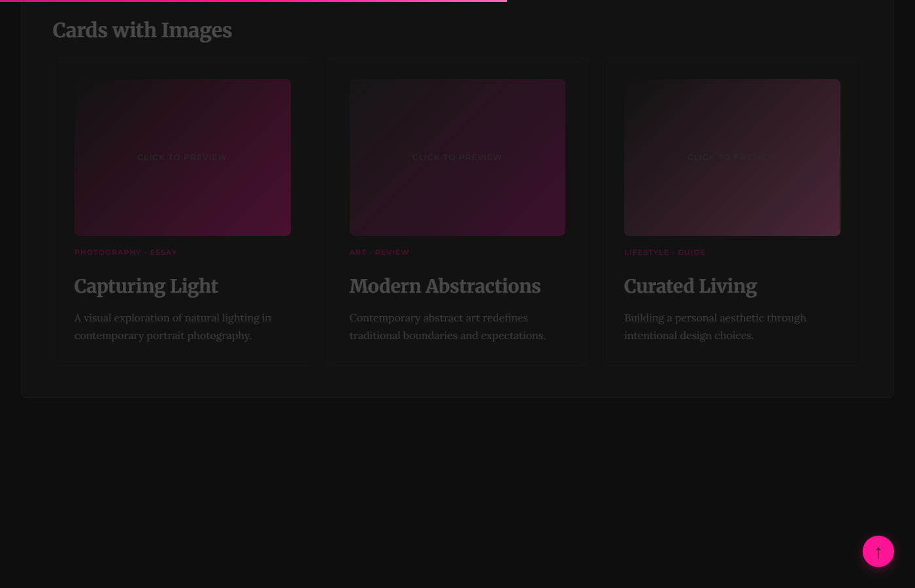Click the contemporary abstract art description text

447,327
